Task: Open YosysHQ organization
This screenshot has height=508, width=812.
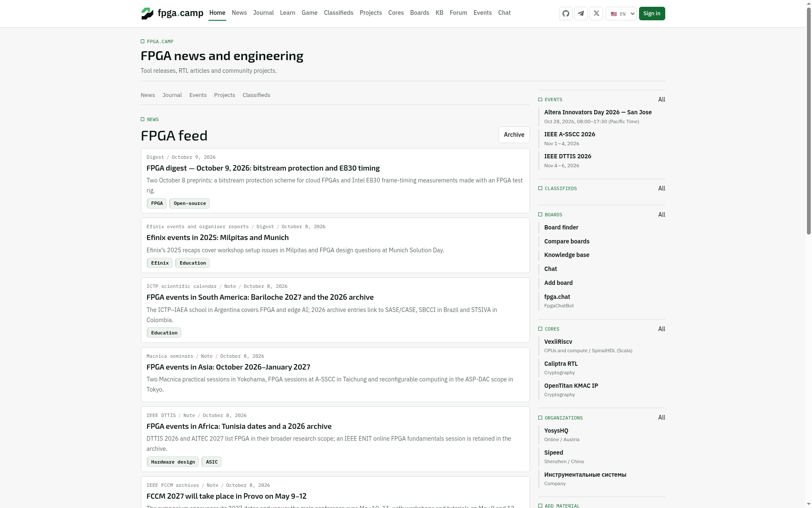Action: pyautogui.click(x=556, y=431)
